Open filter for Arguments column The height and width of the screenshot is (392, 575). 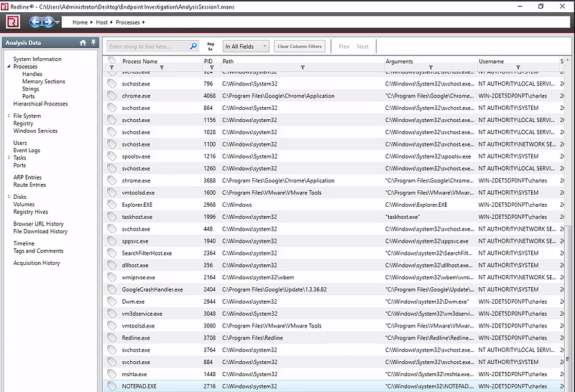(431, 67)
